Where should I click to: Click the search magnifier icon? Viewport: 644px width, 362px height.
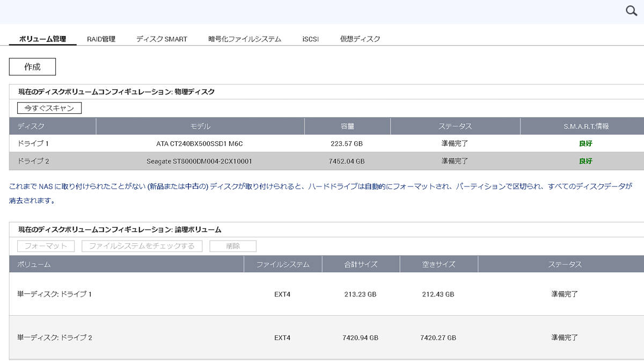point(632,11)
